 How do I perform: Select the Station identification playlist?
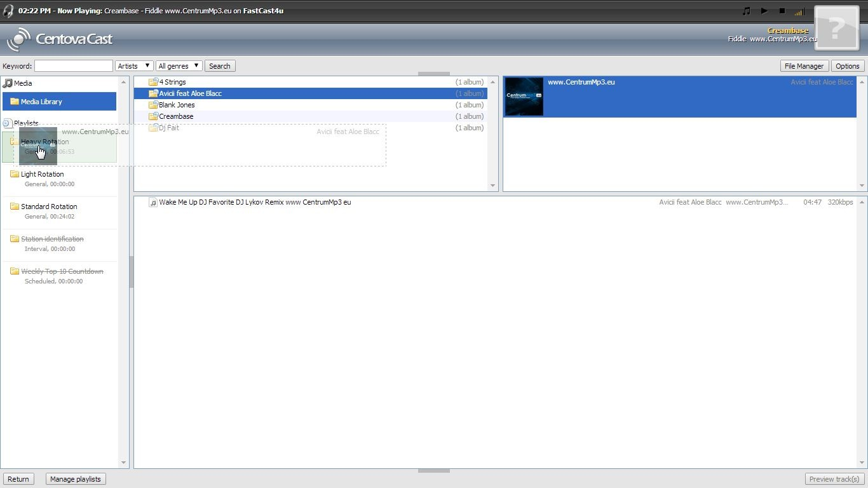tap(59, 243)
